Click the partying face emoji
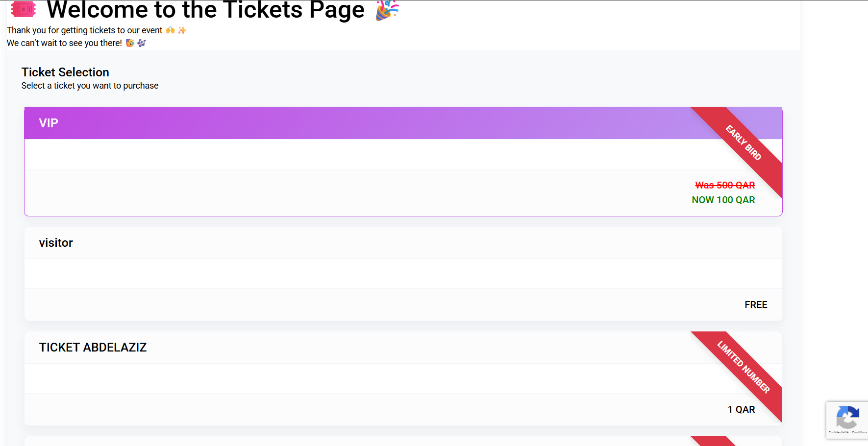Image resolution: width=868 pixels, height=446 pixels. pos(130,43)
